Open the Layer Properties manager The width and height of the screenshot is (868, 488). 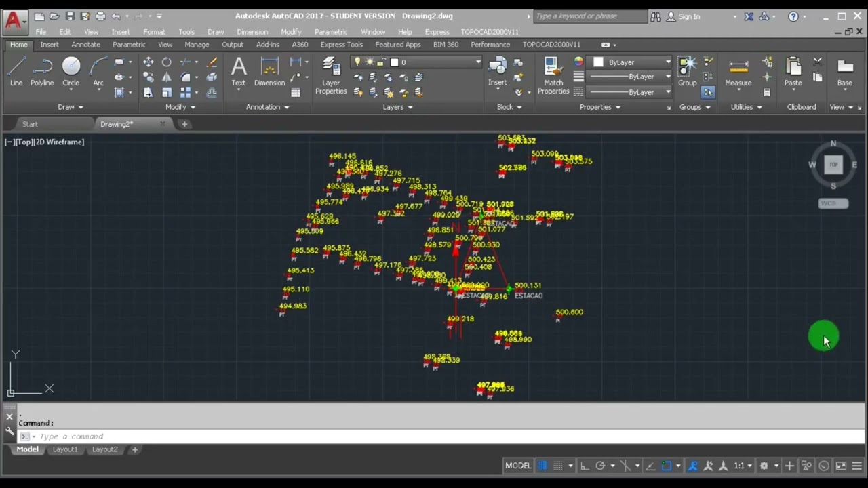pyautogui.click(x=331, y=76)
